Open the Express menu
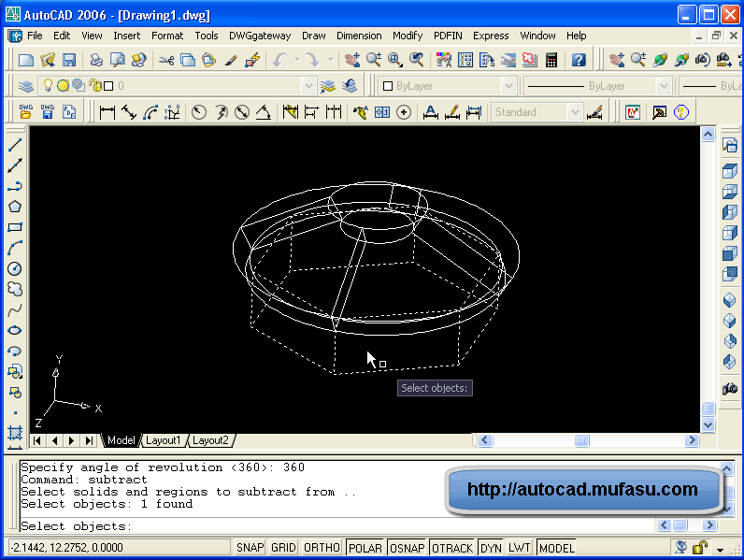 coord(491,36)
